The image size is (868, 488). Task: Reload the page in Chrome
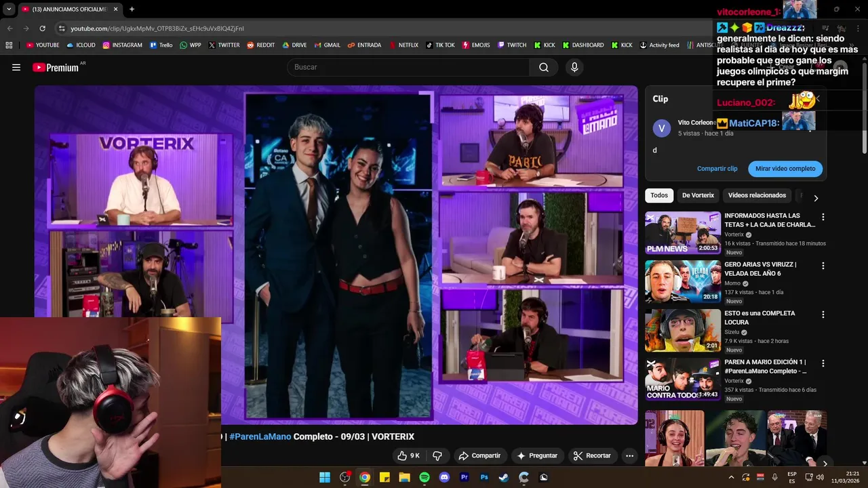(42, 28)
